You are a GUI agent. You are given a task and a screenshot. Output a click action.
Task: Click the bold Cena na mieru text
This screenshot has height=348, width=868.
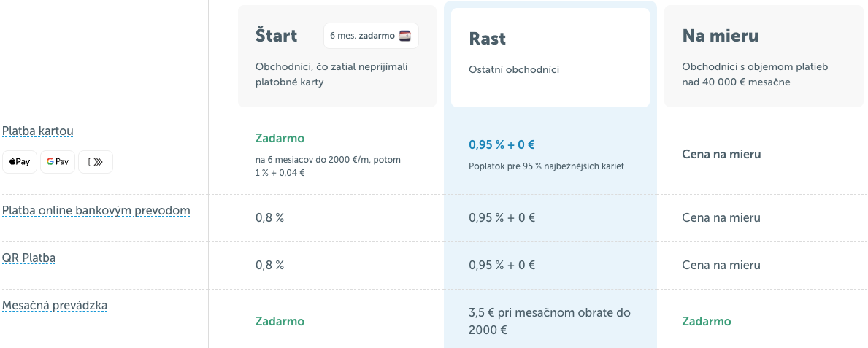(x=721, y=155)
